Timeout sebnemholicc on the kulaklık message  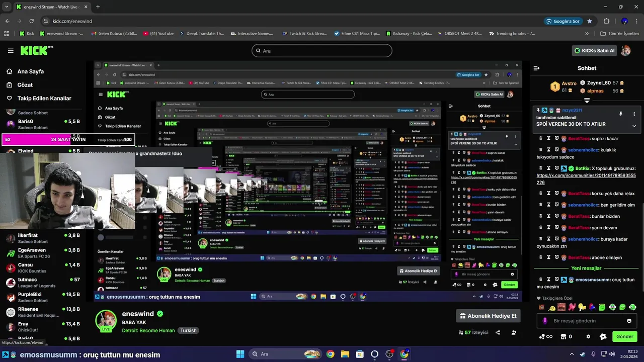pyautogui.click(x=549, y=150)
